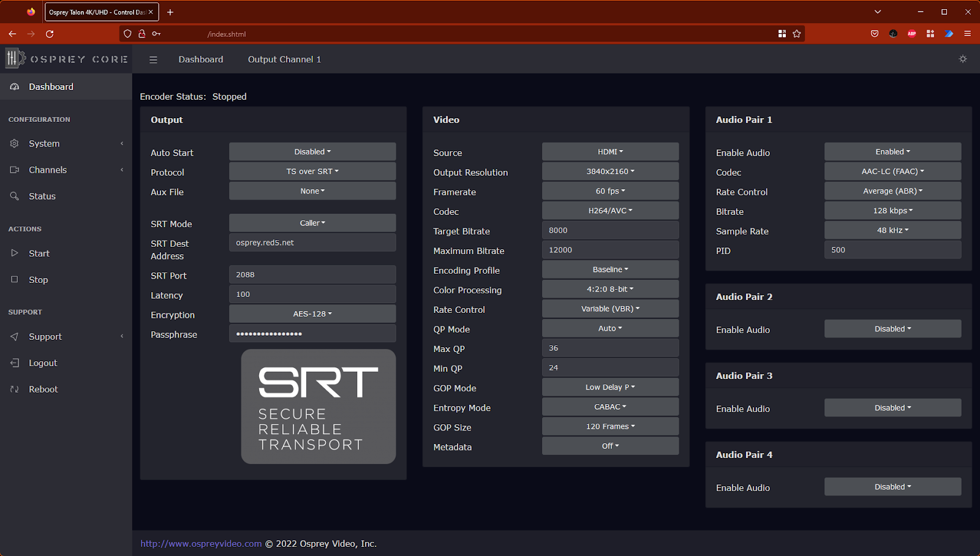Reload the page with the browser refresh icon
This screenshot has width=980, height=556.
50,34
